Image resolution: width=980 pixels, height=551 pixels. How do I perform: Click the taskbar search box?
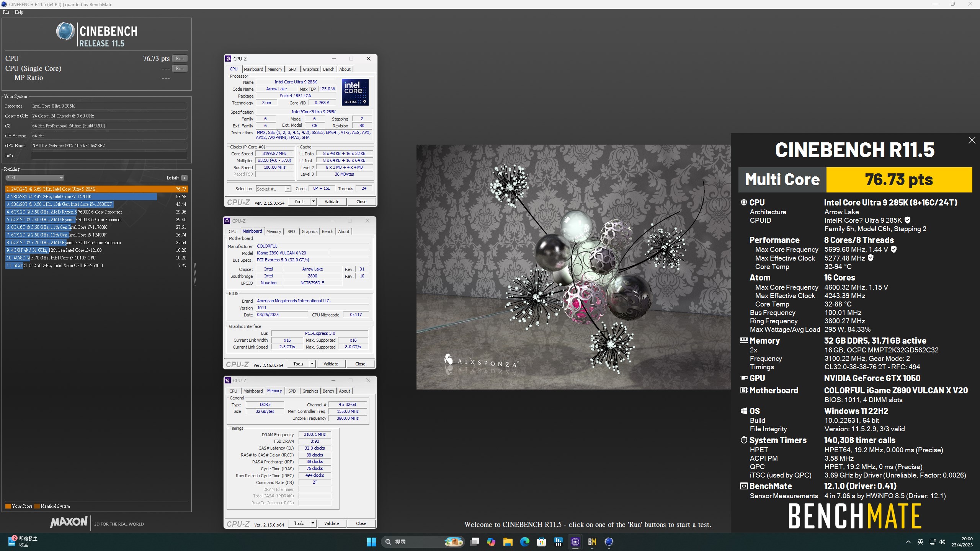[423, 542]
